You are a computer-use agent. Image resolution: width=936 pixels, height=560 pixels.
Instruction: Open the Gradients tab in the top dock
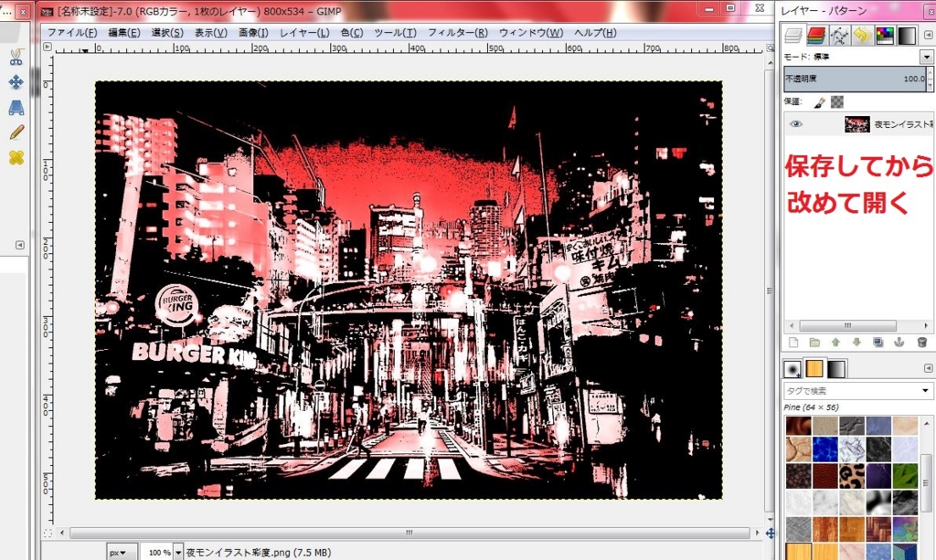click(907, 36)
